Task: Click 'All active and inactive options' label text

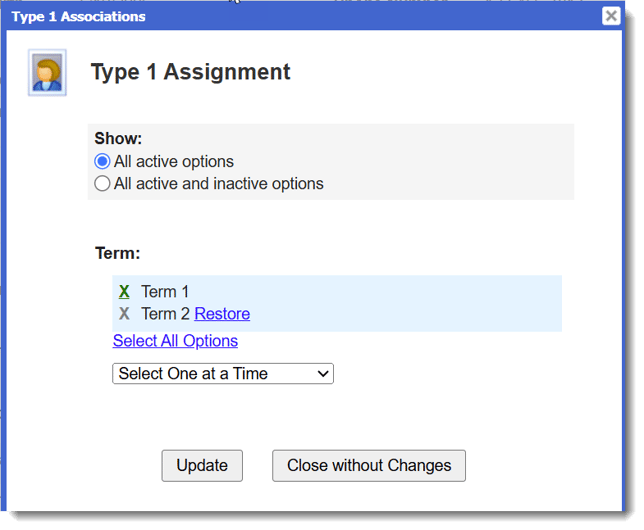Action: pyautogui.click(x=219, y=184)
